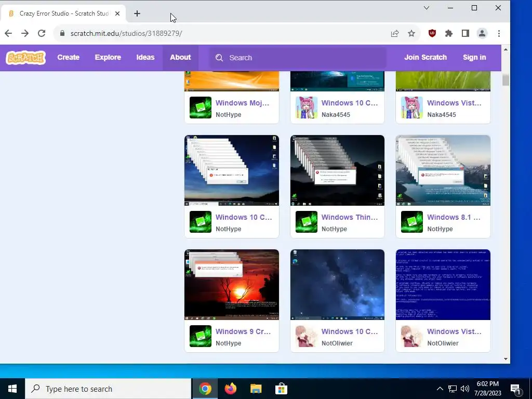Click Join Scratch link
The image size is (532, 399).
tap(425, 58)
